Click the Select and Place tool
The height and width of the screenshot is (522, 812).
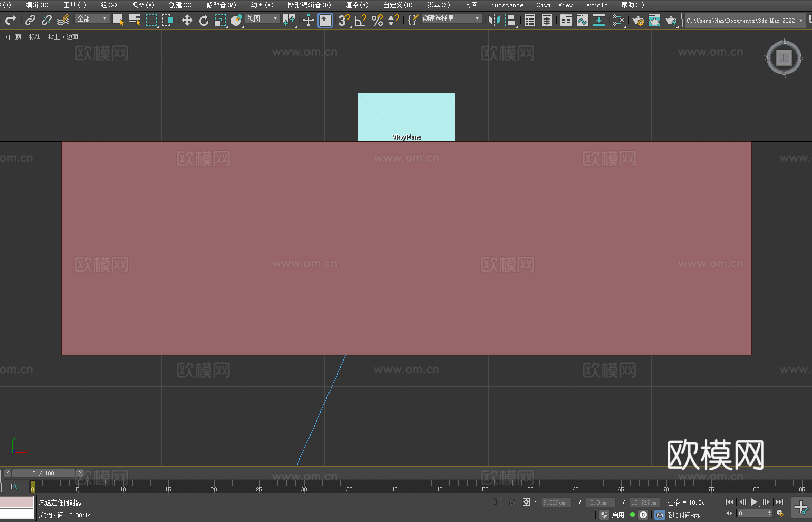(x=237, y=20)
